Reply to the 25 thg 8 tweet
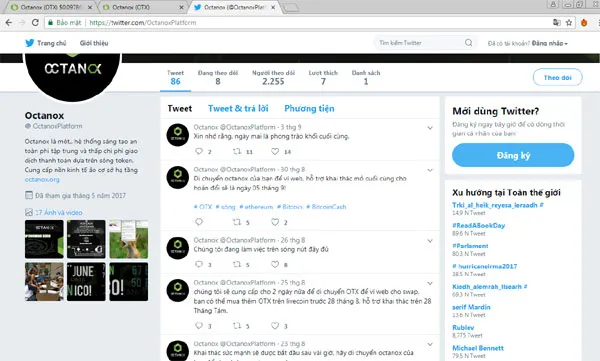The image size is (600, 361). [x=199, y=326]
